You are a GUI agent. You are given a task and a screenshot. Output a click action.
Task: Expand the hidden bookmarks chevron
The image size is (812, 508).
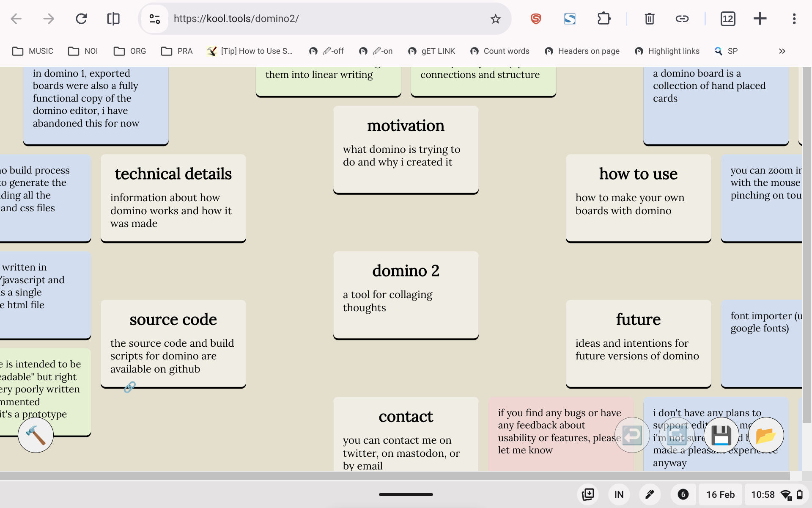tap(782, 51)
